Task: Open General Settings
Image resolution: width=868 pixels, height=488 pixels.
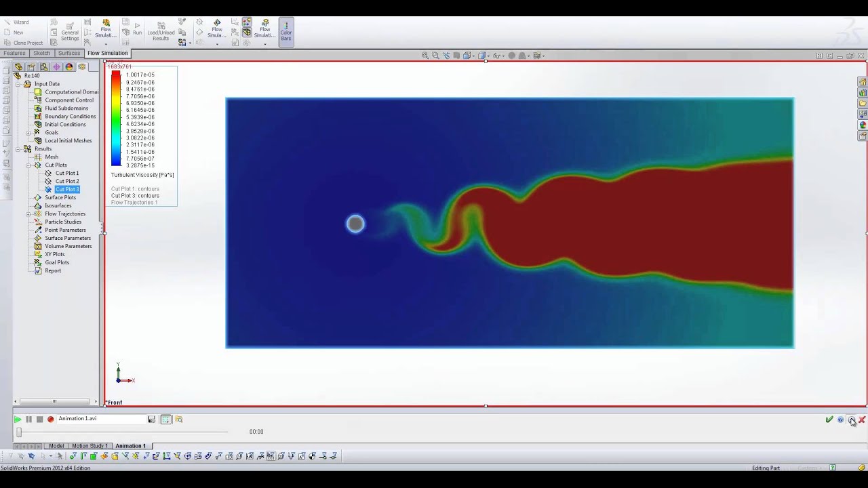Action: point(70,31)
